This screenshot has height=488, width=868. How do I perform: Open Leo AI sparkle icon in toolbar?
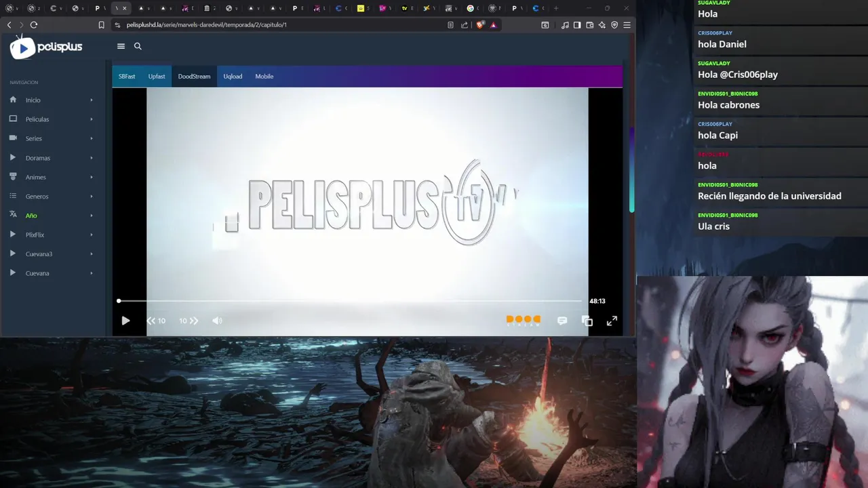pyautogui.click(x=602, y=25)
